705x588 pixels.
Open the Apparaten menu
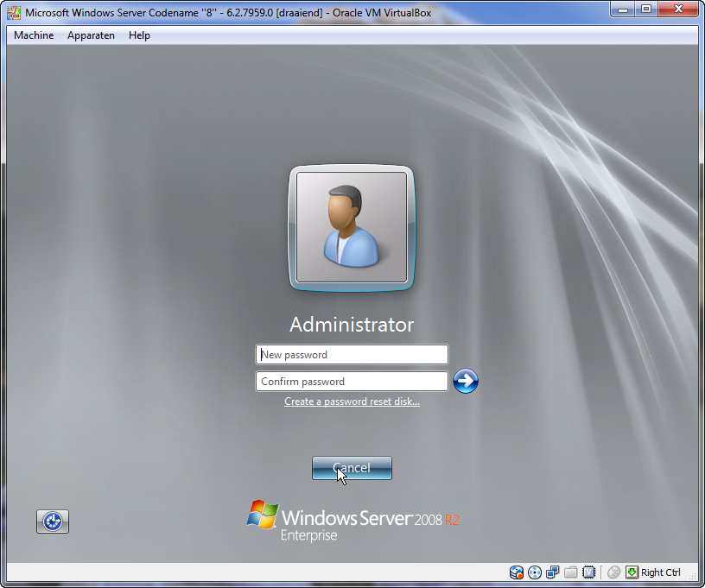click(x=91, y=35)
